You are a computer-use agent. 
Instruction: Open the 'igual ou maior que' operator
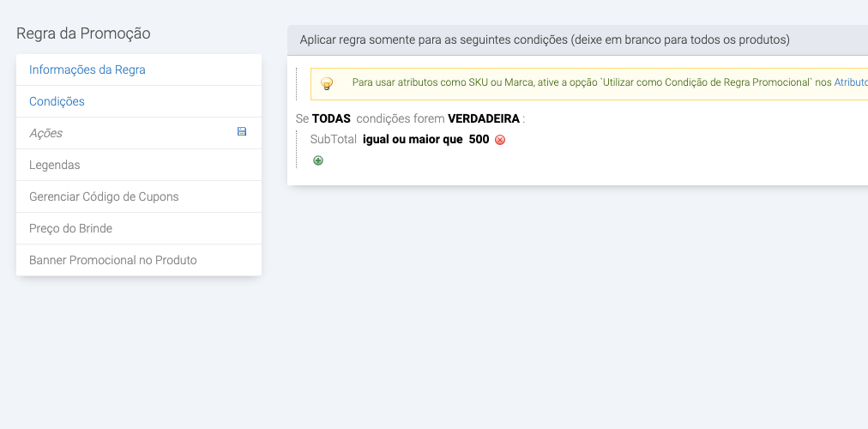413,139
